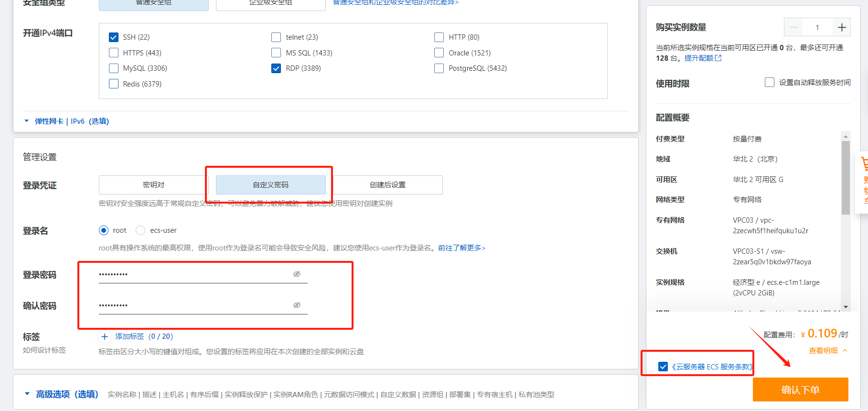Image resolution: width=868 pixels, height=411 pixels.
Task: Click the 配置概要 scrollbar thumb
Action: pos(846,178)
